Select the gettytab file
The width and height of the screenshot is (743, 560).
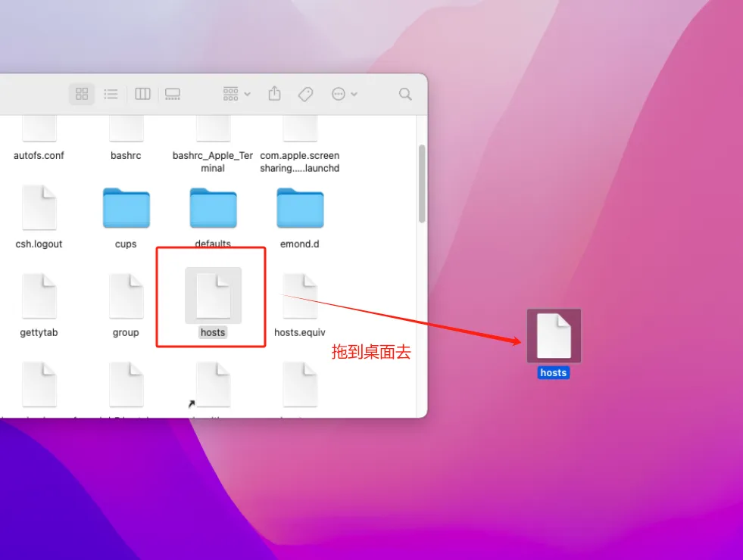(39, 296)
